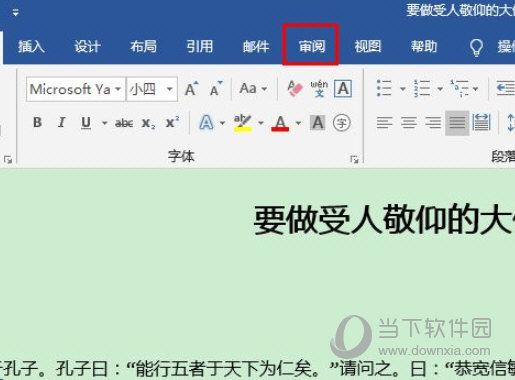Open bullet library dropdown arrow
The height and width of the screenshot is (380, 515).
point(403,89)
